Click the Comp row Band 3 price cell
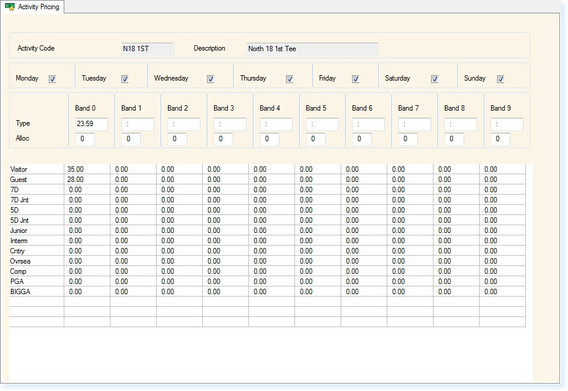 226,271
